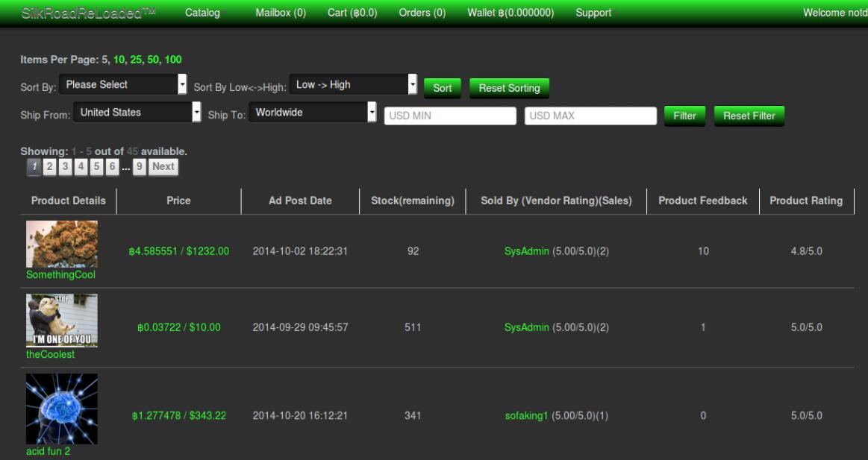Click Ad Post Date column header
868x460 pixels.
[300, 201]
